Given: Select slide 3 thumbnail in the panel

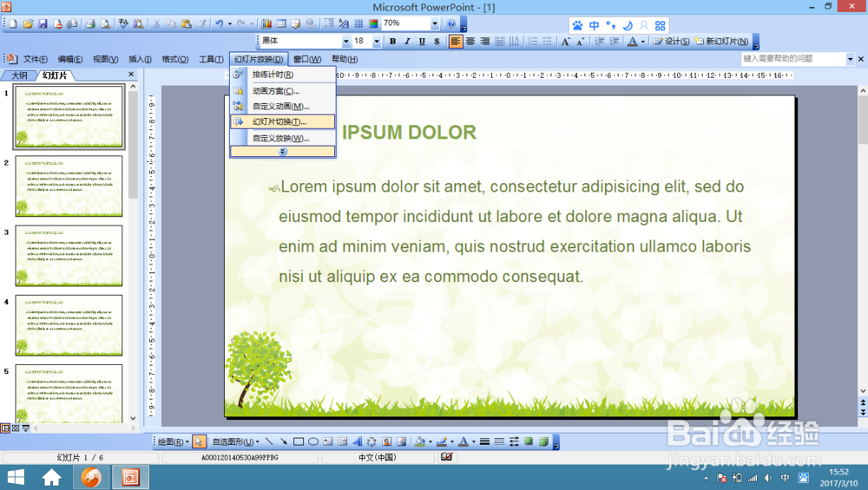Looking at the screenshot, I should pos(69,256).
